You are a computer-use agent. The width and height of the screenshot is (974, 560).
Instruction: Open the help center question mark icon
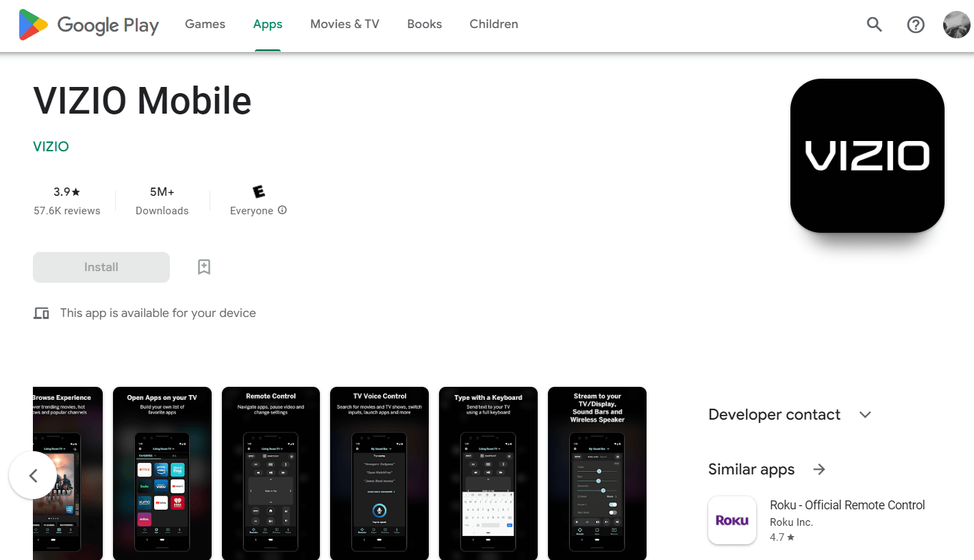(916, 25)
